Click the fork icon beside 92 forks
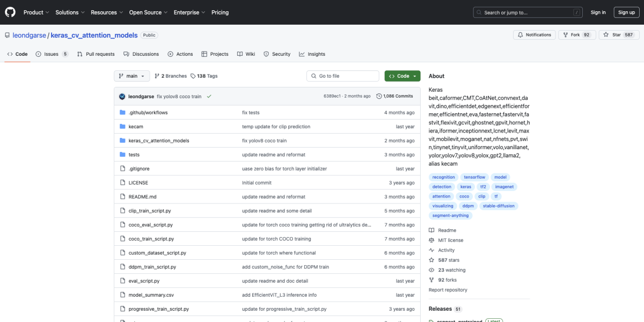The width and height of the screenshot is (644, 322). (431, 280)
